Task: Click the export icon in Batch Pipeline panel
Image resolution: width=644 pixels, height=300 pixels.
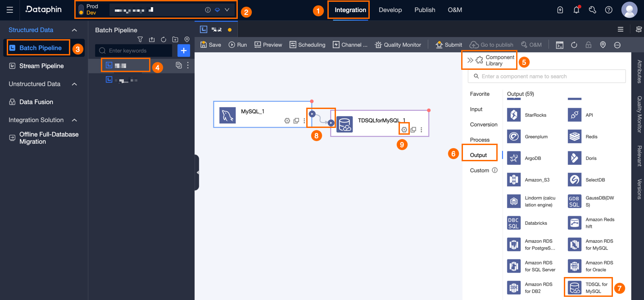Action: [x=152, y=39]
